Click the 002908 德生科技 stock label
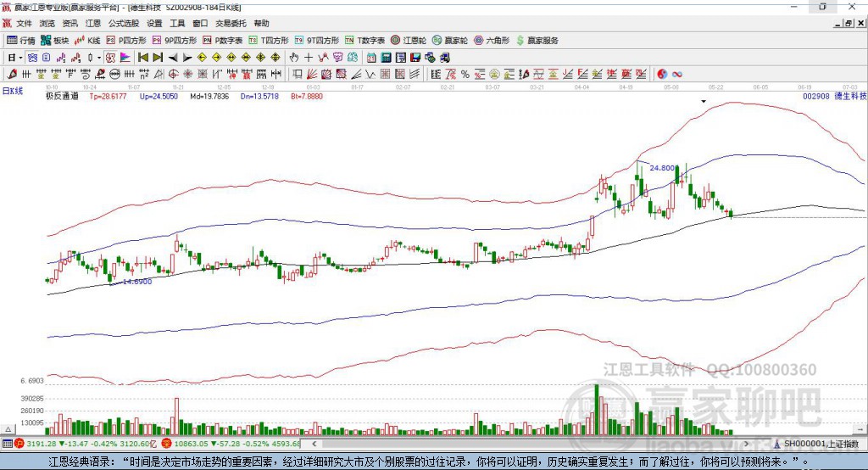Screen dimensions: 868x470 tap(834, 96)
